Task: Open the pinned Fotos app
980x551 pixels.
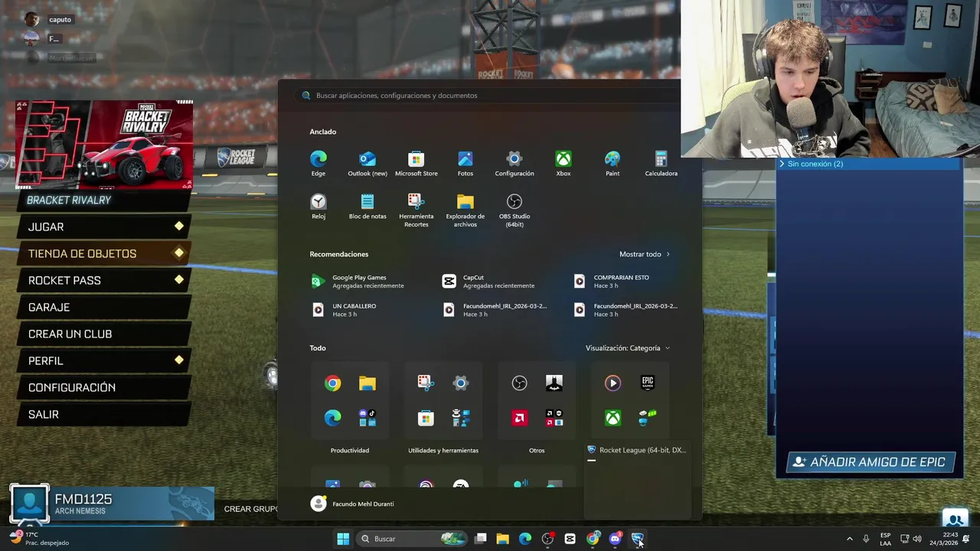Action: tap(465, 164)
